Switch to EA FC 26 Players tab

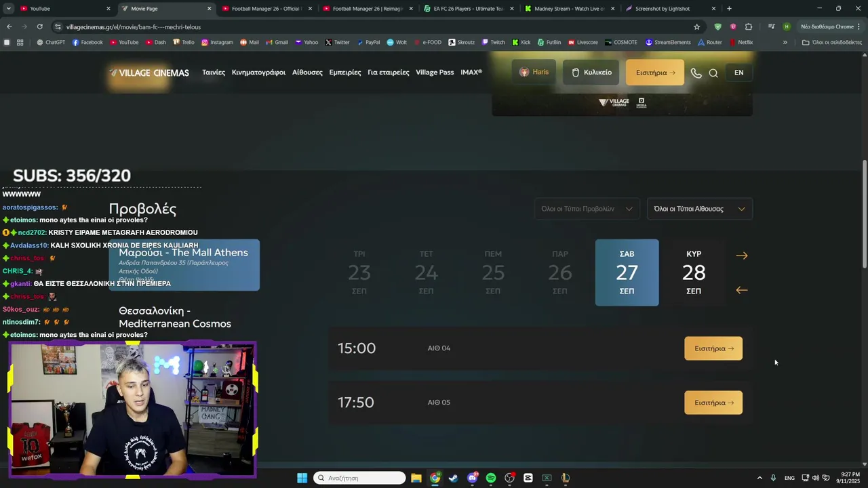click(x=470, y=9)
